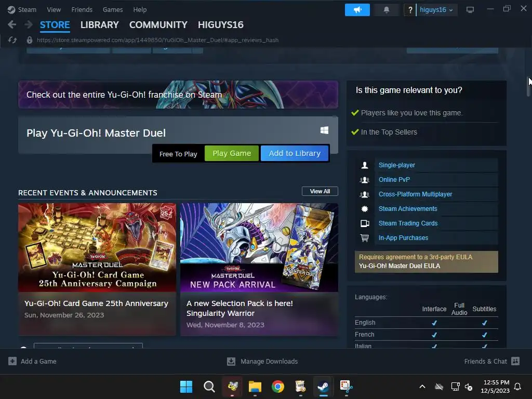Click the In-App Purchases cart icon
The image size is (532, 399).
365,238
